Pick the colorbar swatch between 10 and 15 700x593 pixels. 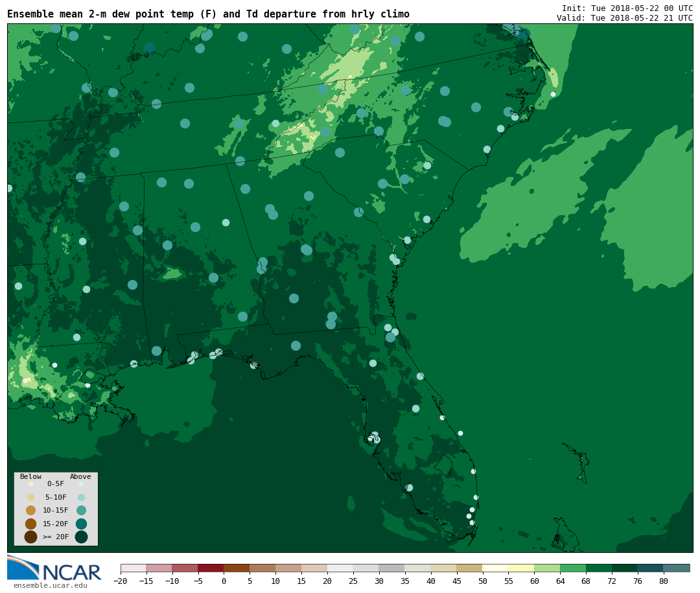click(x=289, y=568)
